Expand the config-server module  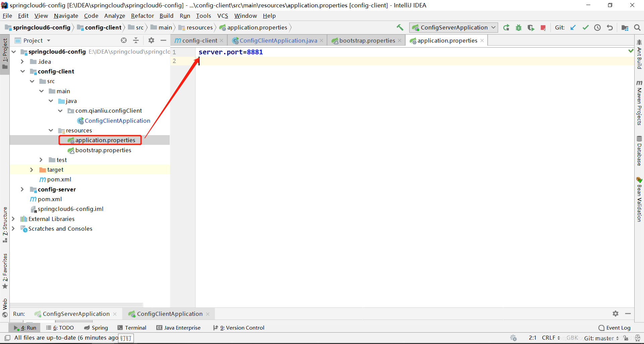point(22,189)
